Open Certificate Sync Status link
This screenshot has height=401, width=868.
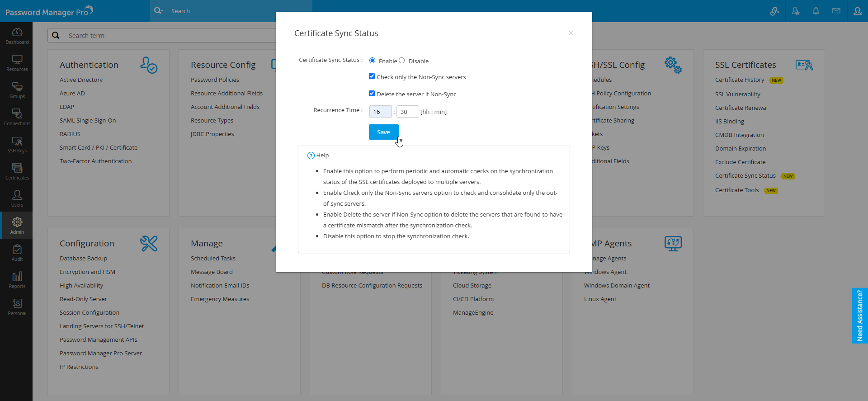pyautogui.click(x=745, y=175)
